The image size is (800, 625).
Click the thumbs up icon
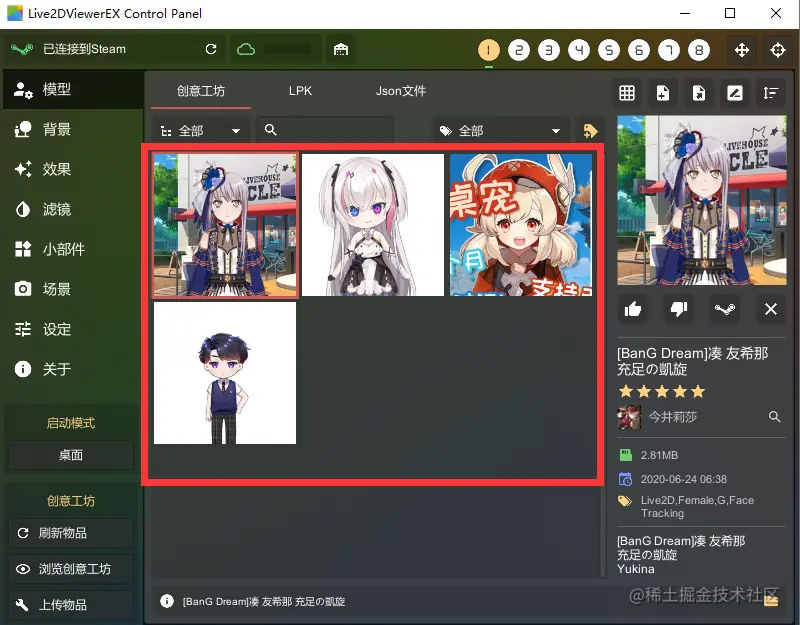point(633,309)
